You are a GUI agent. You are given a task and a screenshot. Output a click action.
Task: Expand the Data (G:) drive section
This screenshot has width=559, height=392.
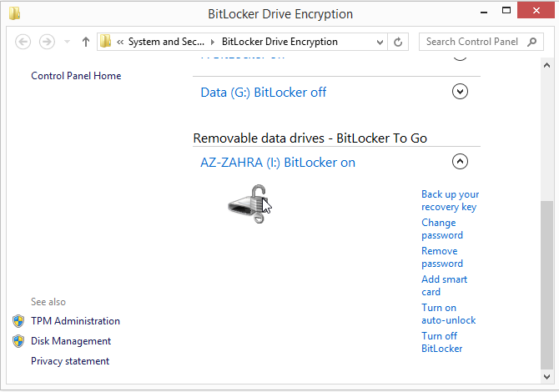[x=460, y=92]
